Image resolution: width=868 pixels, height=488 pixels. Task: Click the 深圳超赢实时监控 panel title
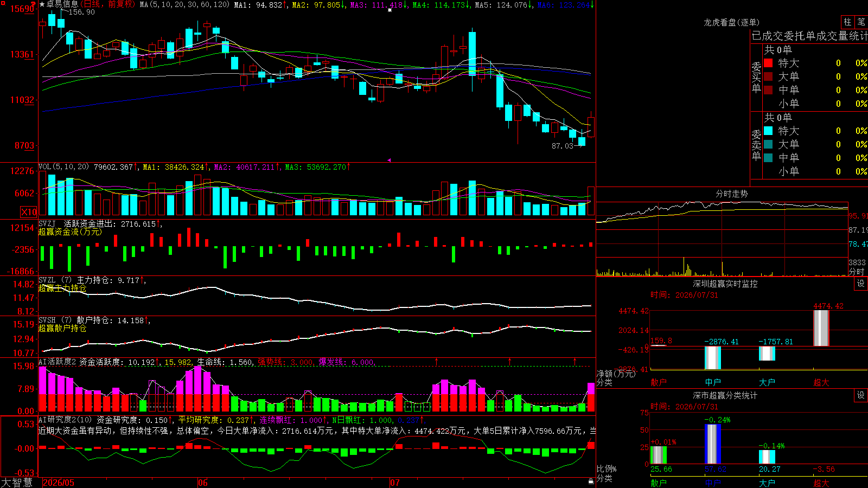click(x=725, y=284)
